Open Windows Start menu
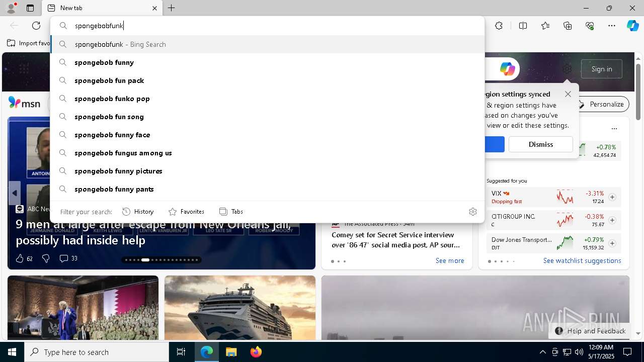Screen dimensions: 644x362 tap(12, 352)
